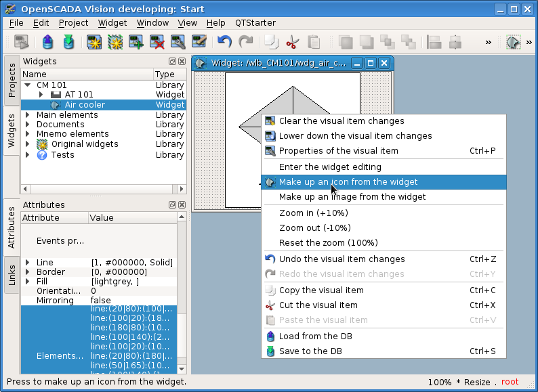Click the Orientation attribute value 0
This screenshot has height=392, width=538.
[94, 291]
